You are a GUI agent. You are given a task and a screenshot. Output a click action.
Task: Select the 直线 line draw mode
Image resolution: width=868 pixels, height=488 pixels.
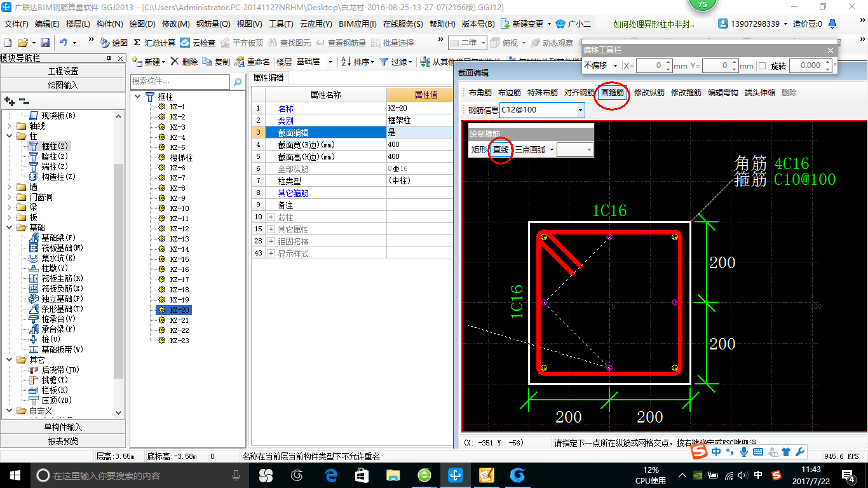pyautogui.click(x=501, y=150)
